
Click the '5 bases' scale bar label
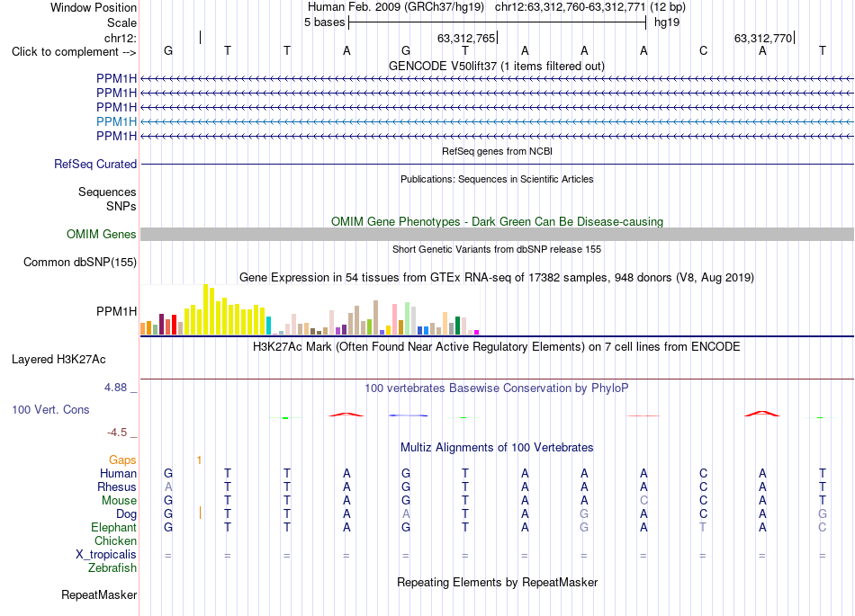coord(324,22)
